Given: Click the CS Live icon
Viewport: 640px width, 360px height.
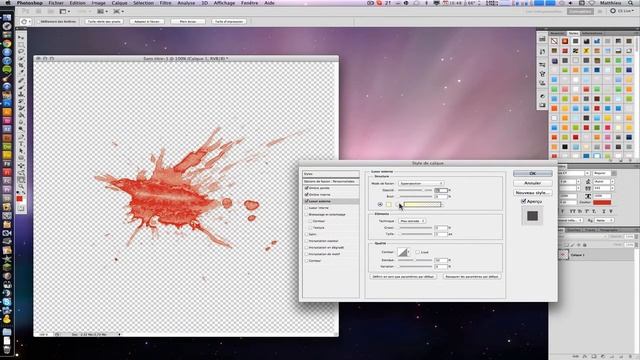Looking at the screenshot, I should 613,11.
